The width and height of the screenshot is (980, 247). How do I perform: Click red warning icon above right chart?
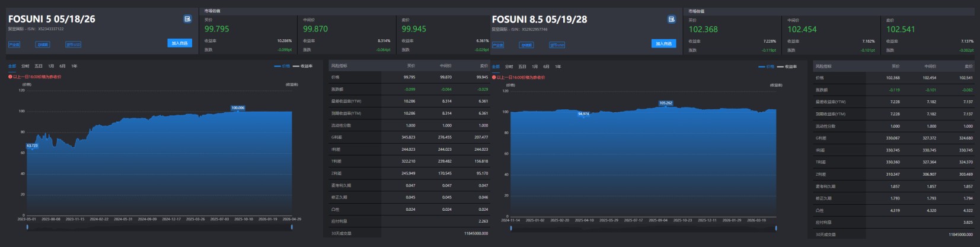[x=494, y=77]
